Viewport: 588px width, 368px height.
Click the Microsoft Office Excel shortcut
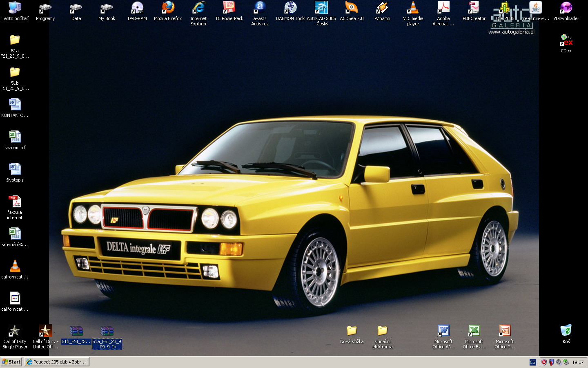coord(474,331)
